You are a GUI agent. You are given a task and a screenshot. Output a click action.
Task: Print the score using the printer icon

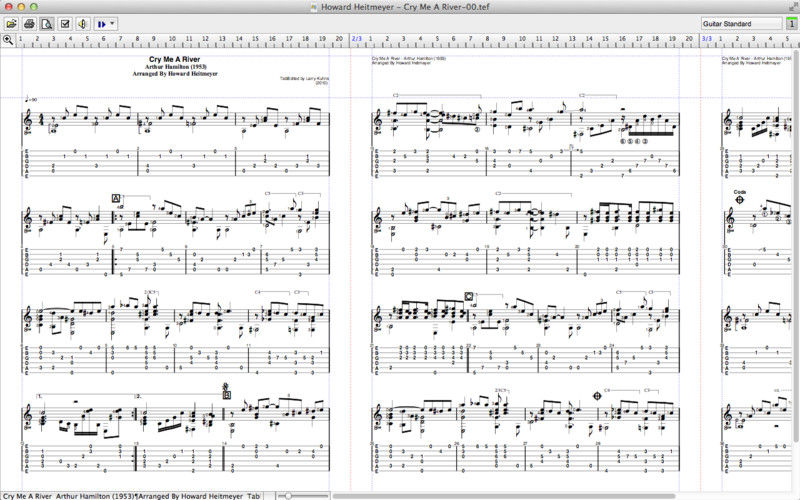(30, 23)
